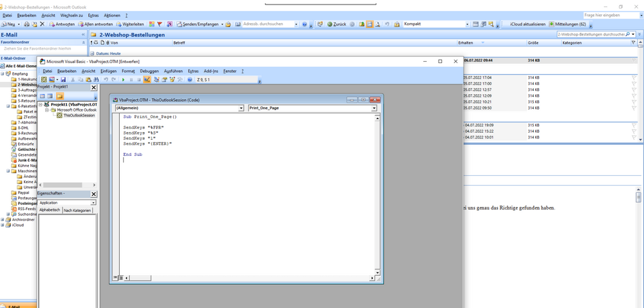The width and height of the screenshot is (644, 308).
Task: Click the Undo arrow in the VBA toolbar
Action: 106,80
